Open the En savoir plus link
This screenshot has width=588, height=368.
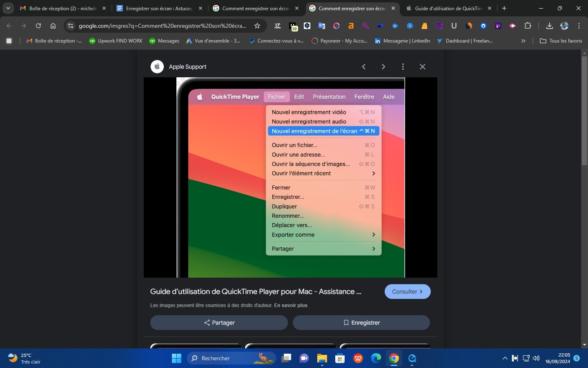(291, 305)
